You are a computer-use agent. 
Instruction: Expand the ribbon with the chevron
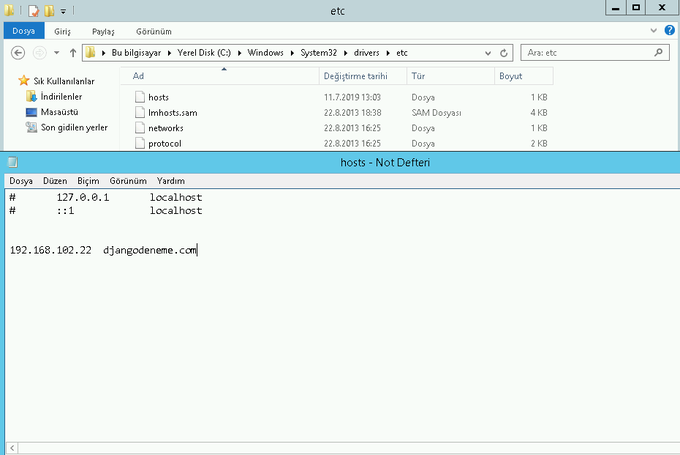[x=654, y=30]
